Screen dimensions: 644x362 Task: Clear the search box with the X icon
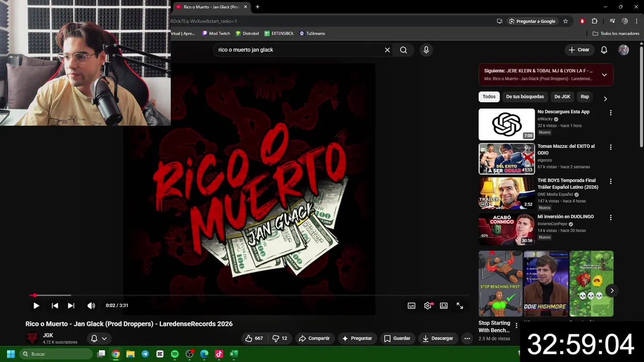pyautogui.click(x=387, y=50)
